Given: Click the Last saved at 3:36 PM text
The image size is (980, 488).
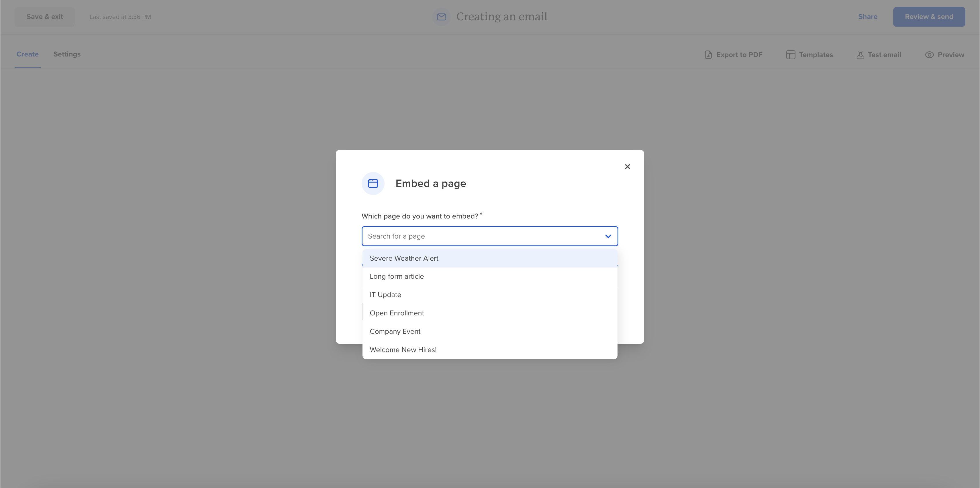Looking at the screenshot, I should tap(120, 17).
